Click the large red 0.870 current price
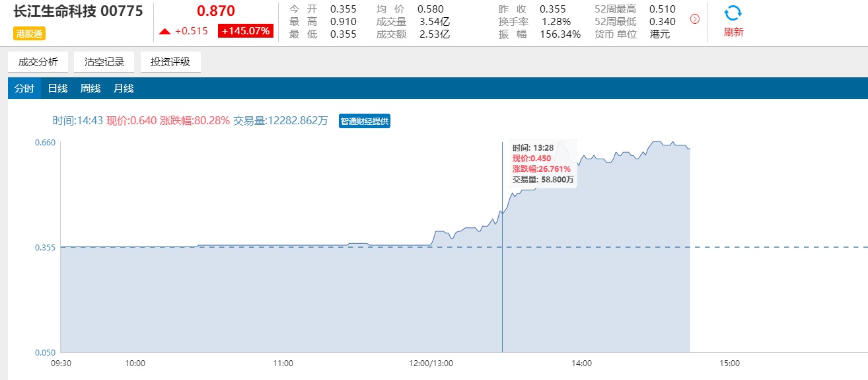Screen dimensions: 868x380 (216, 11)
